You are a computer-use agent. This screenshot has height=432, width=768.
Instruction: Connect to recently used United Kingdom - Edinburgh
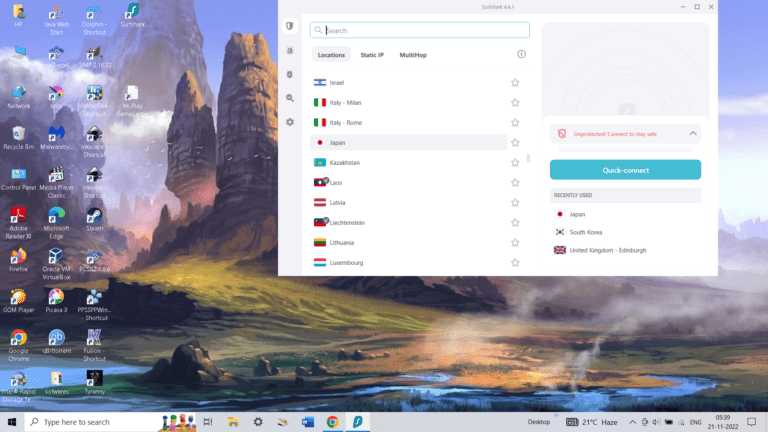pyautogui.click(x=625, y=250)
